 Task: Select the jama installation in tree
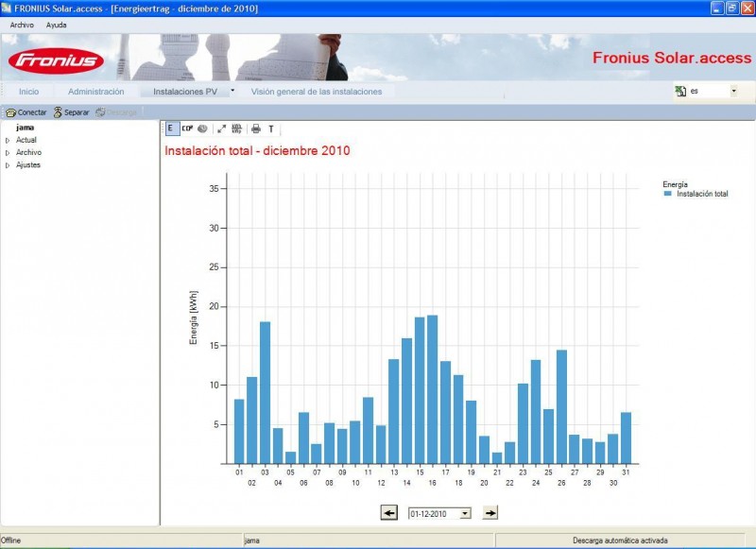[x=26, y=128]
